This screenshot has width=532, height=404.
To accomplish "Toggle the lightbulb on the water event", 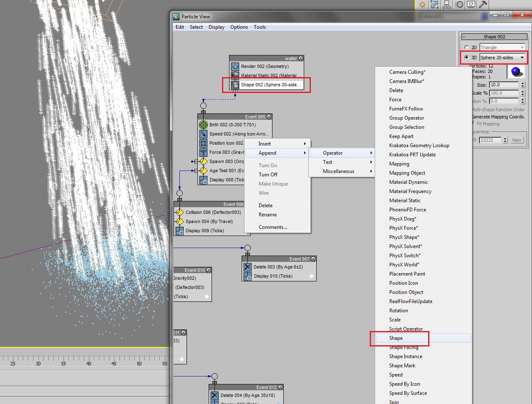I will (301, 58).
